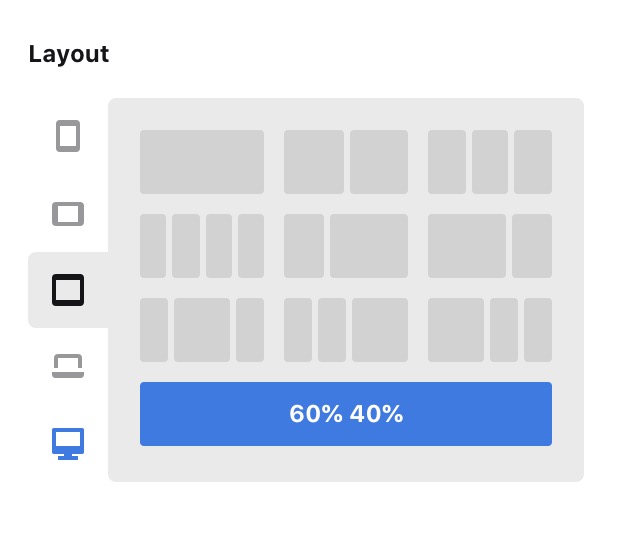The width and height of the screenshot is (622, 536).
Task: Choose the four equal columns layout
Action: click(202, 246)
